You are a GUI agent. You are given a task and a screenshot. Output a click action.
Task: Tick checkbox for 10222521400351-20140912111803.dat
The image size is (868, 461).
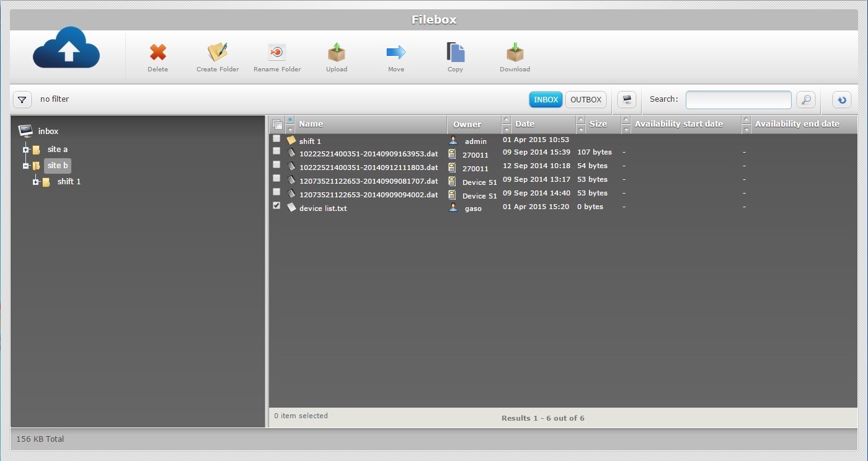277,164
